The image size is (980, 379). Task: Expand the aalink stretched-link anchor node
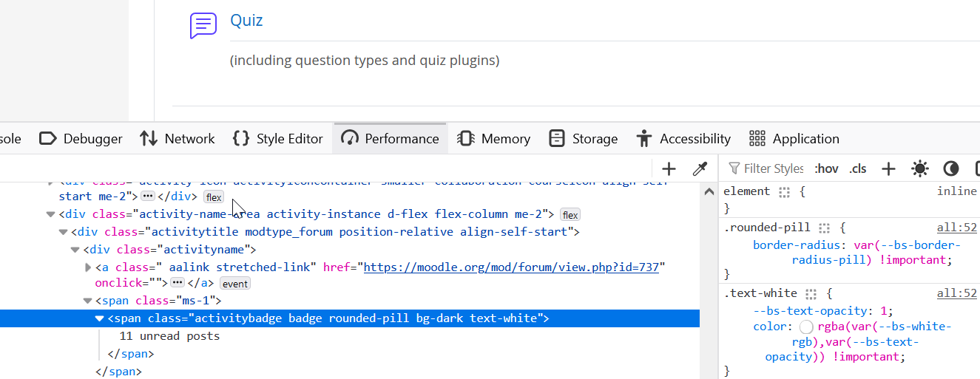tap(89, 267)
